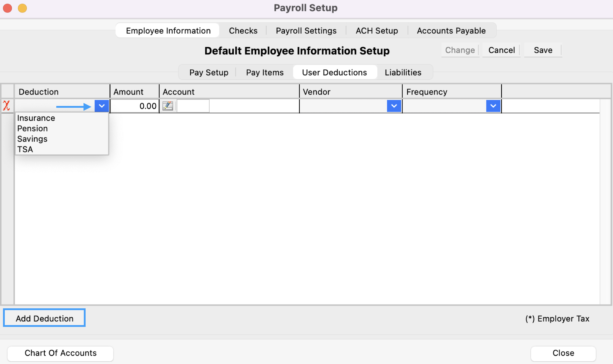Open Chart Of Accounts
The width and height of the screenshot is (613, 364).
(60, 353)
